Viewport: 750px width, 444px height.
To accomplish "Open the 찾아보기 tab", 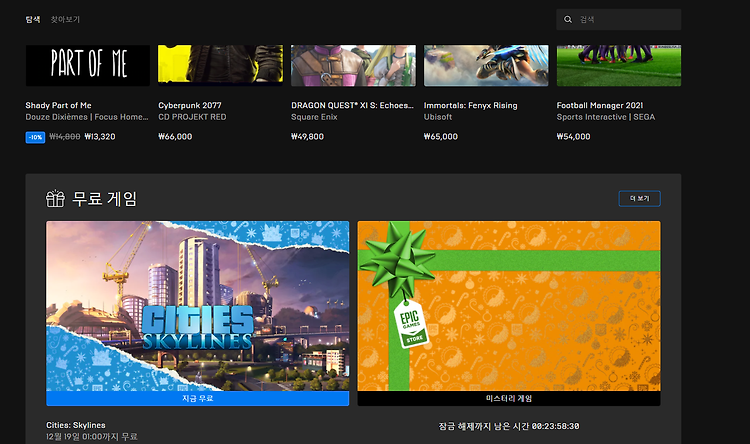I will pos(65,20).
